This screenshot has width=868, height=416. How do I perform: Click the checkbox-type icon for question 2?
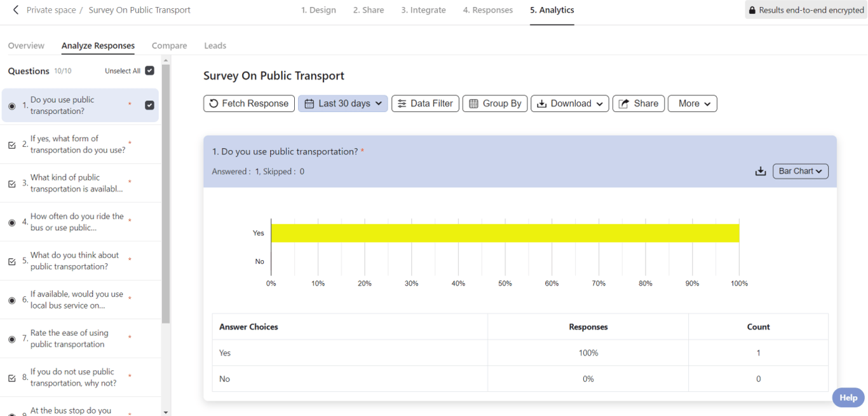coord(12,145)
